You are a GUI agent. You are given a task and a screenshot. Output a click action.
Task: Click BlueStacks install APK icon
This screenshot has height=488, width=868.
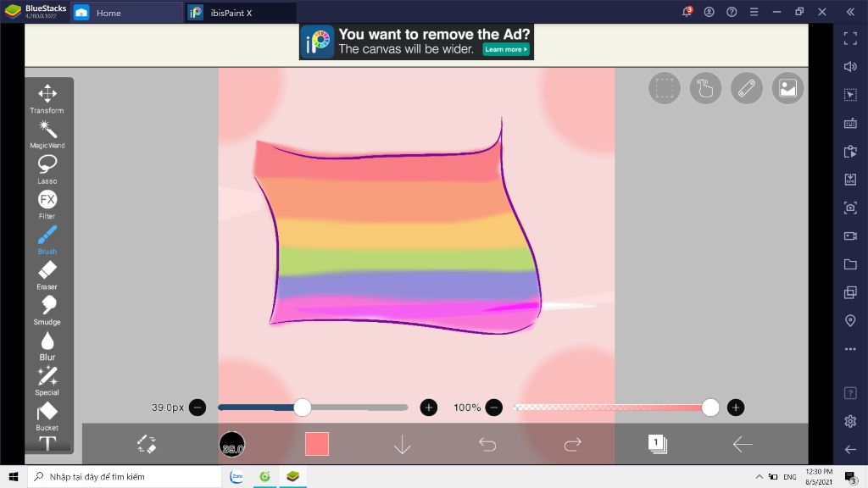850,180
